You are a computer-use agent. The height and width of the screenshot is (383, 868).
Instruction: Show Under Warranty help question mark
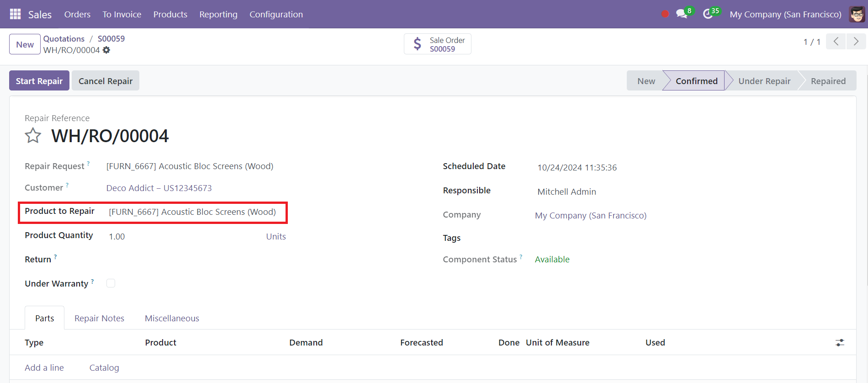tap(92, 281)
